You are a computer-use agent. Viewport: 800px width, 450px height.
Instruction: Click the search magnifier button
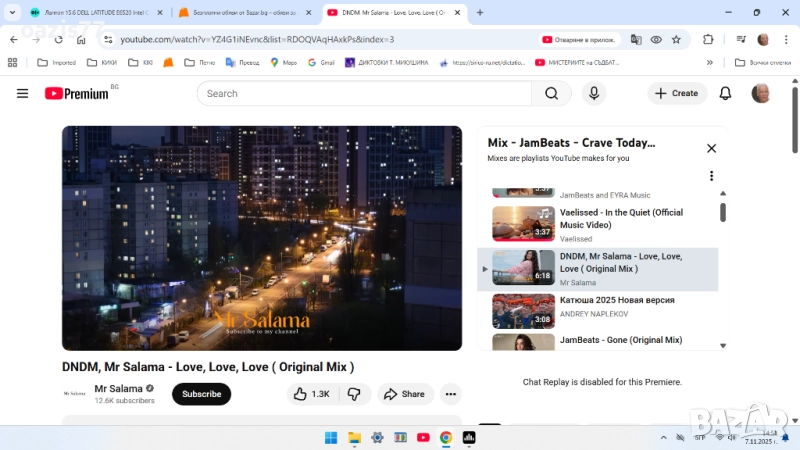(551, 93)
